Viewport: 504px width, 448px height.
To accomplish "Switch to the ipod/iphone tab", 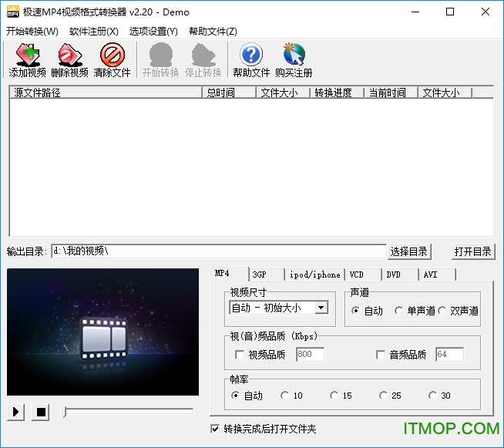I will coord(314,275).
